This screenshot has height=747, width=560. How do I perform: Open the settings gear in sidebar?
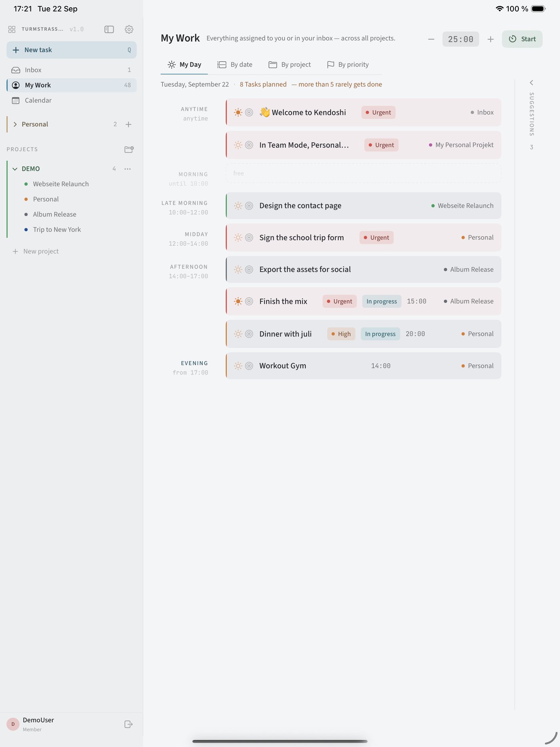129,29
